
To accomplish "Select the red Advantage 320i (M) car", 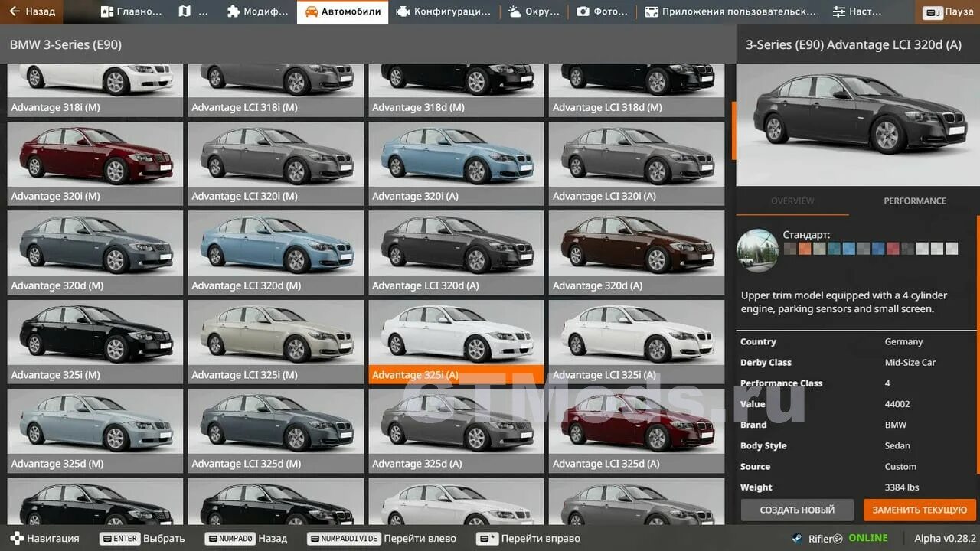I will pos(95,164).
